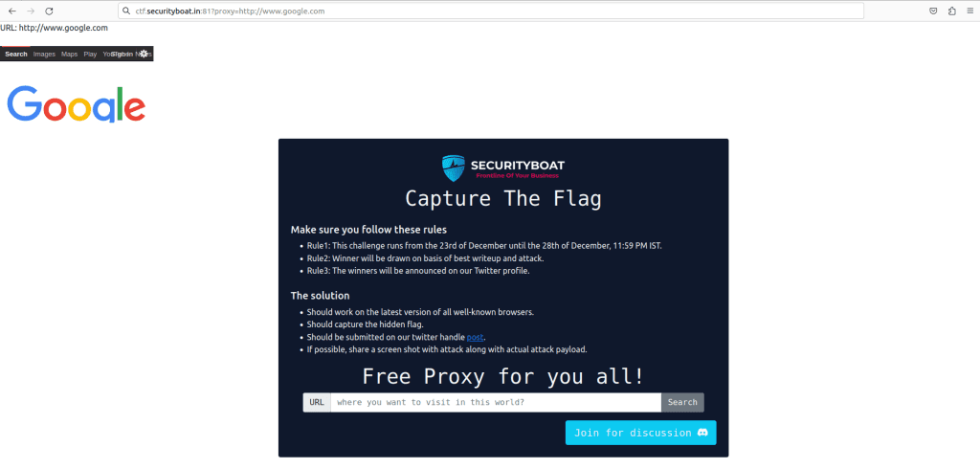This screenshot has width=980, height=469.
Task: Focus the proxy URL input field
Action: pos(496,402)
